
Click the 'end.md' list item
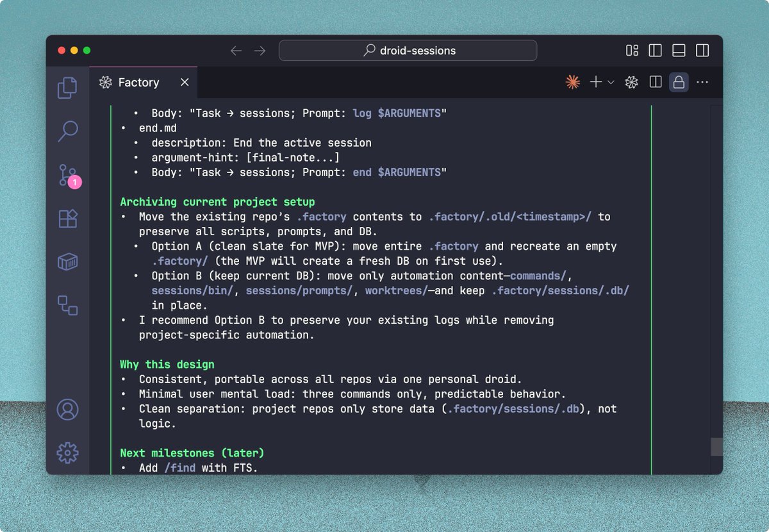(158, 128)
